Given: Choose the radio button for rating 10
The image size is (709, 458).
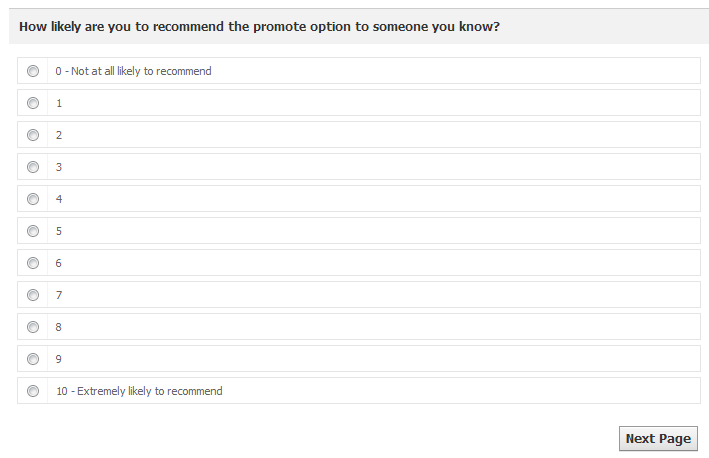Looking at the screenshot, I should (x=33, y=391).
